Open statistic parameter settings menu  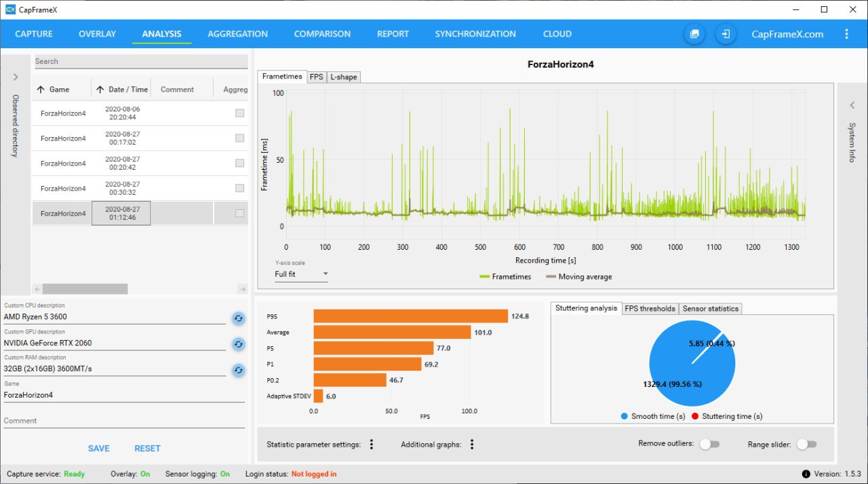tap(372, 445)
